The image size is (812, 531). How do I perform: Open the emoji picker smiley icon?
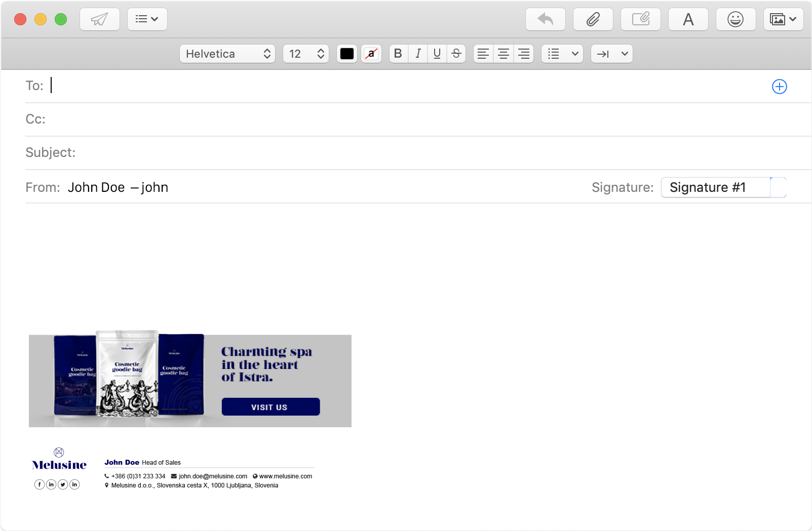[x=736, y=19]
